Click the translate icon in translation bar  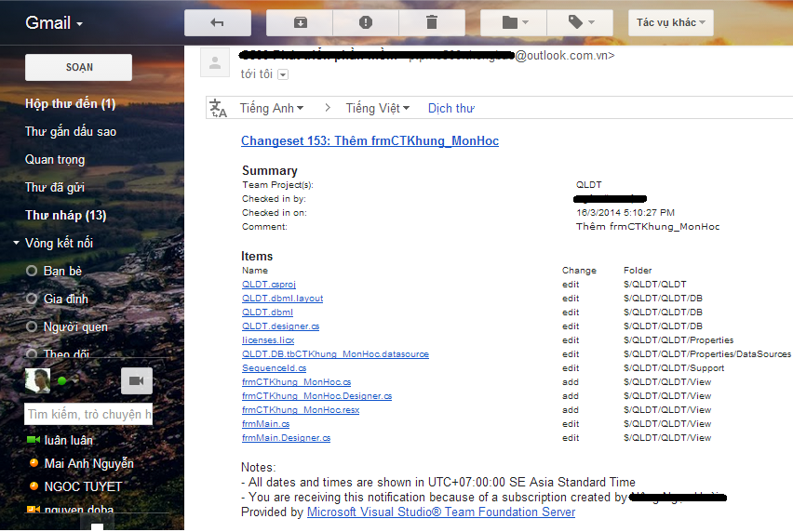(219, 108)
